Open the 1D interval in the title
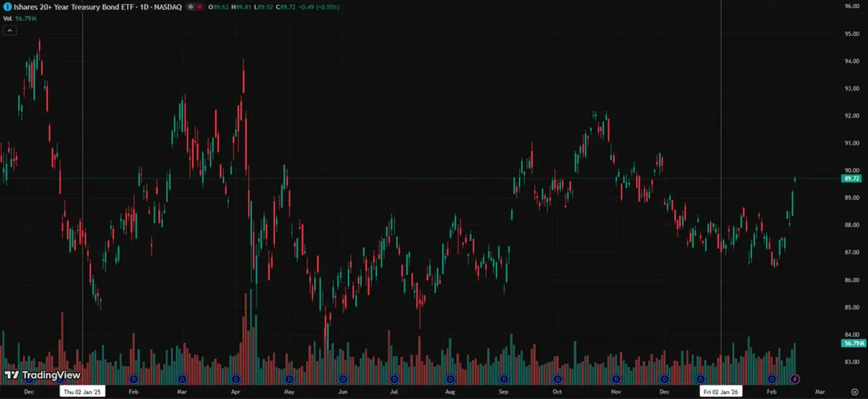Image resolution: width=868 pixels, height=399 pixels. [x=143, y=7]
